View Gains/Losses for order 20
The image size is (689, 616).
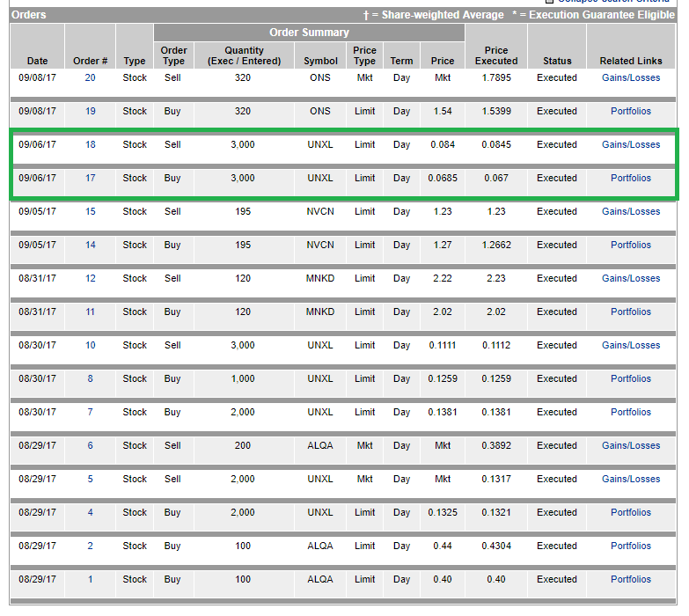[630, 77]
